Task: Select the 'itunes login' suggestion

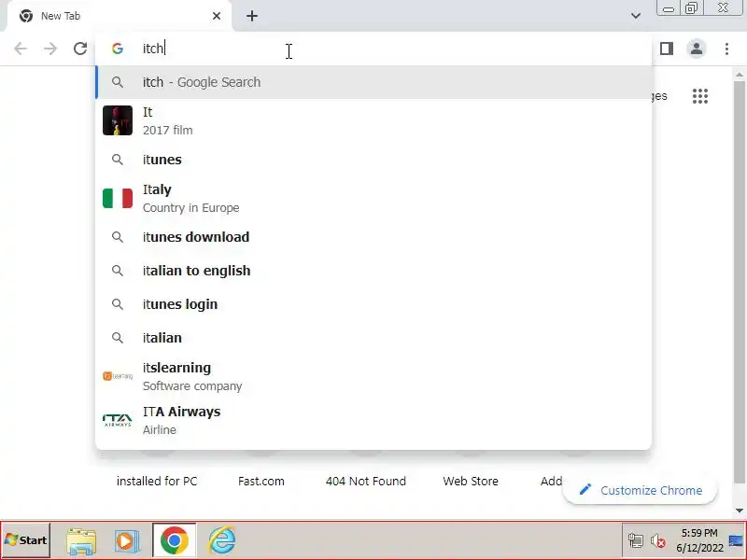Action: pyautogui.click(x=373, y=304)
